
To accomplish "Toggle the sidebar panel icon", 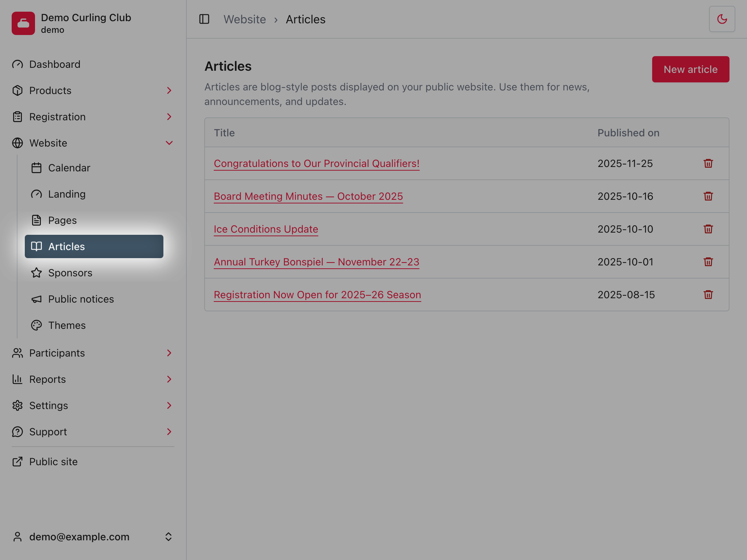I will point(204,19).
